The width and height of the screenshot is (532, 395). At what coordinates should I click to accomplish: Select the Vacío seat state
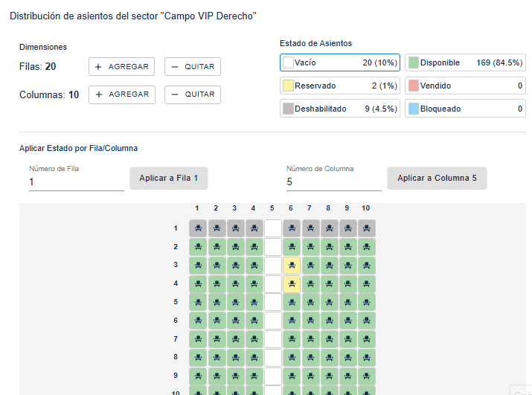(340, 63)
